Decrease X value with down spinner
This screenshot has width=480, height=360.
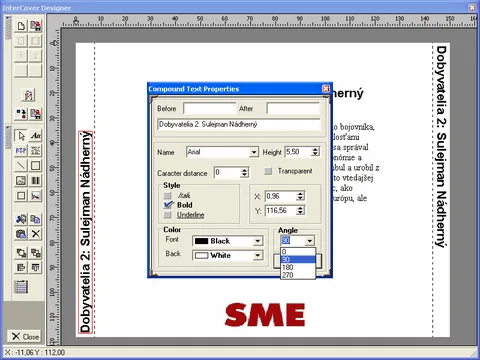point(300,199)
